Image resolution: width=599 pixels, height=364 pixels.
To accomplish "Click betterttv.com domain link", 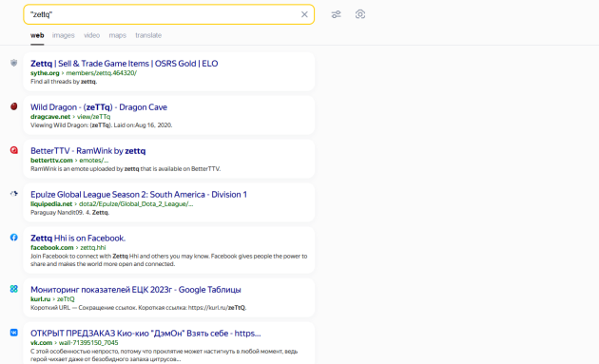I will coord(51,160).
